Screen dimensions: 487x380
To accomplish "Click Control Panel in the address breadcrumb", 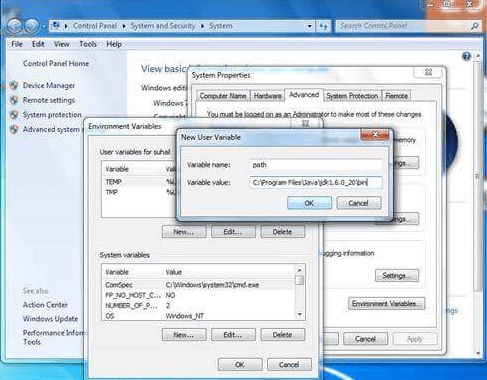I will 95,26.
